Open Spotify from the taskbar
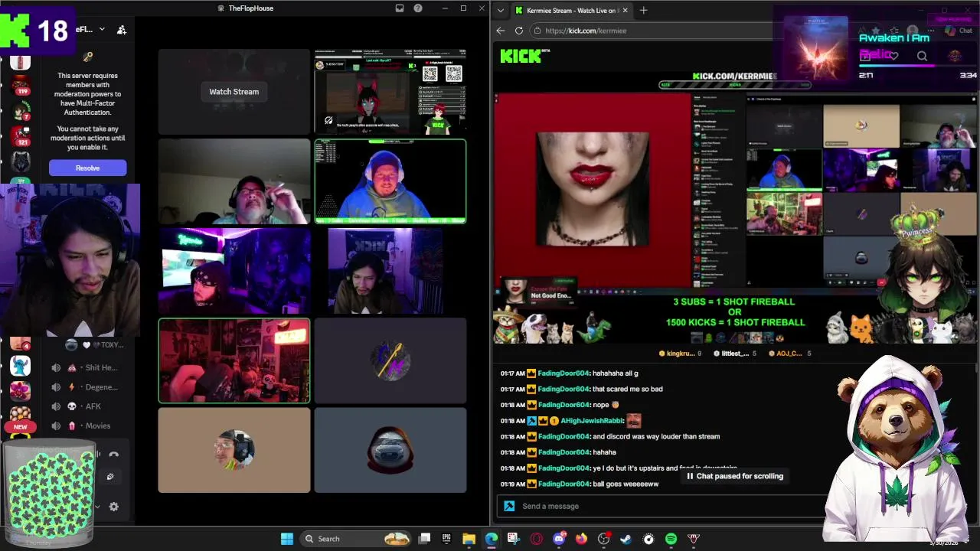The image size is (980, 551). [671, 539]
